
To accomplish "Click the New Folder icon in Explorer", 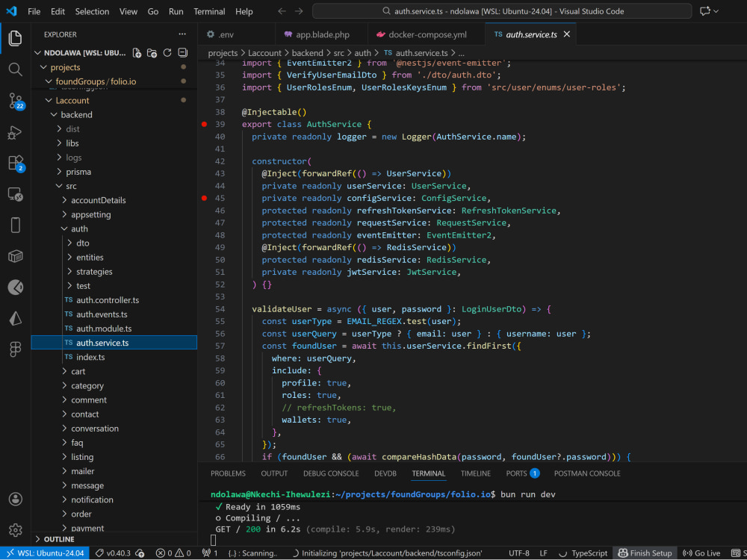I will pos(152,53).
